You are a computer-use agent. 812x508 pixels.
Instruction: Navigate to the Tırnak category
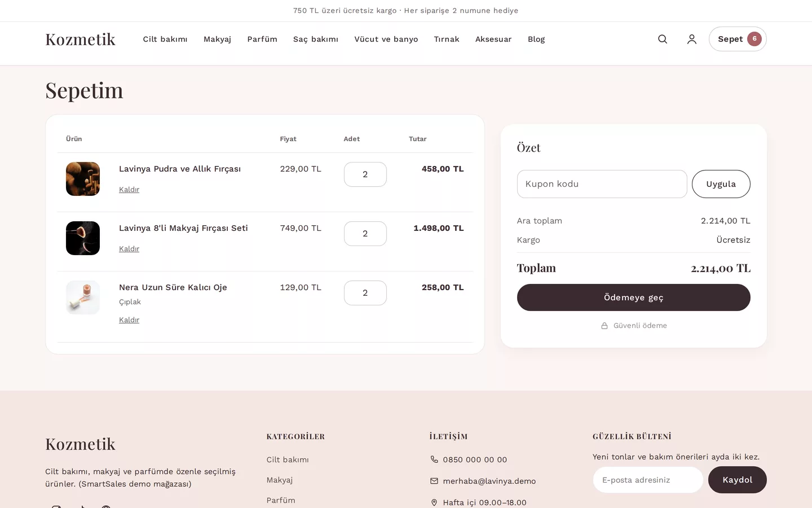click(447, 39)
